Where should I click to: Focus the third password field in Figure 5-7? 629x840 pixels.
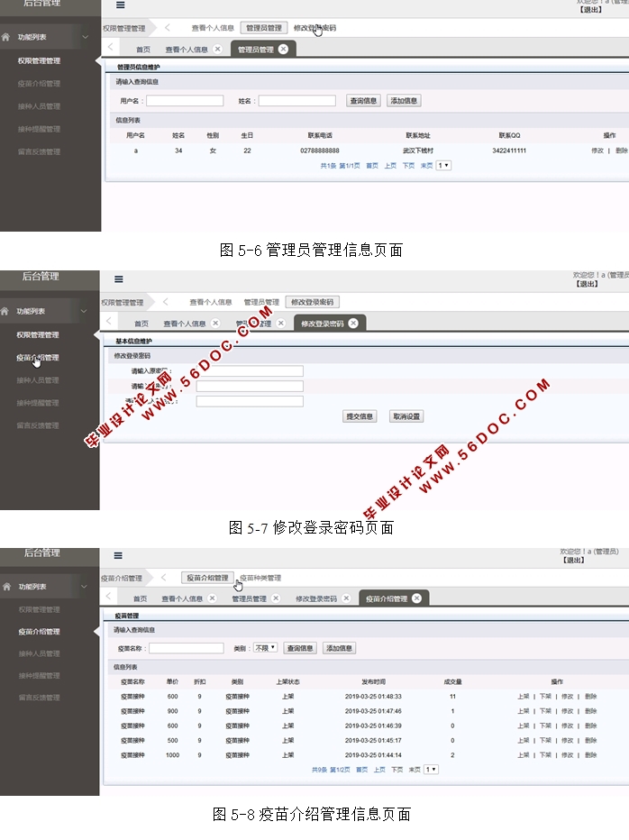250,401
